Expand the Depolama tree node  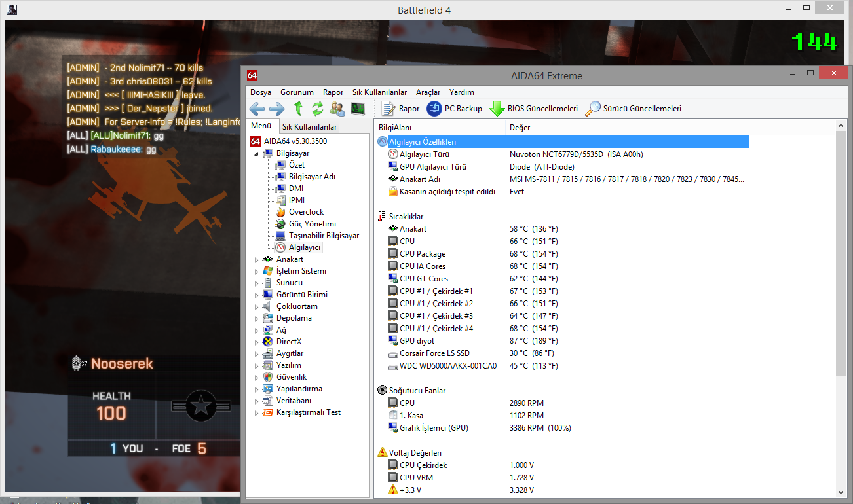257,318
